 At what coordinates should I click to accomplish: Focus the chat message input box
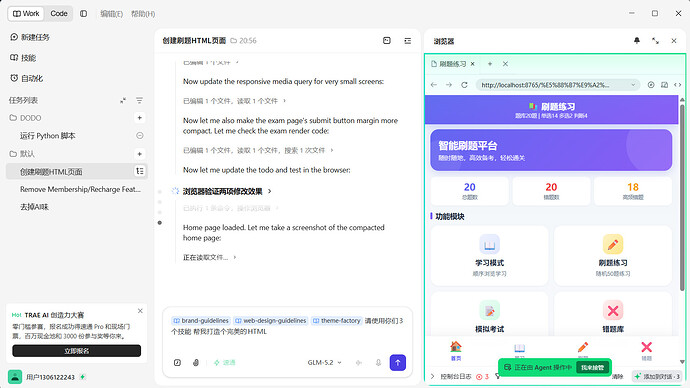click(x=287, y=332)
